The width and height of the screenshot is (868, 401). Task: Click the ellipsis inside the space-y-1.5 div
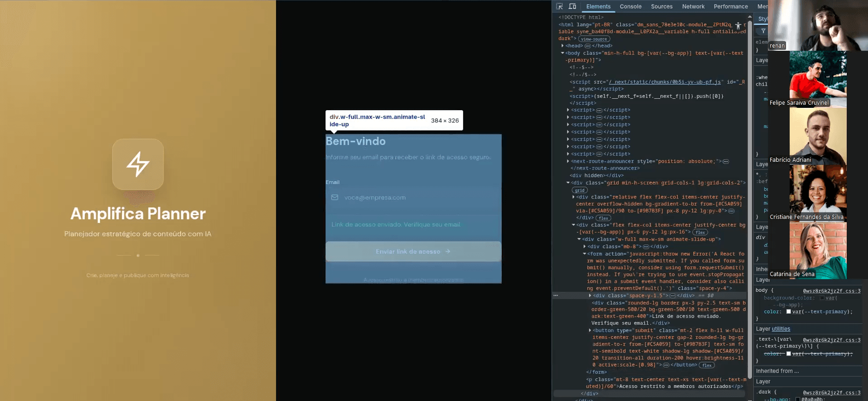(673, 295)
